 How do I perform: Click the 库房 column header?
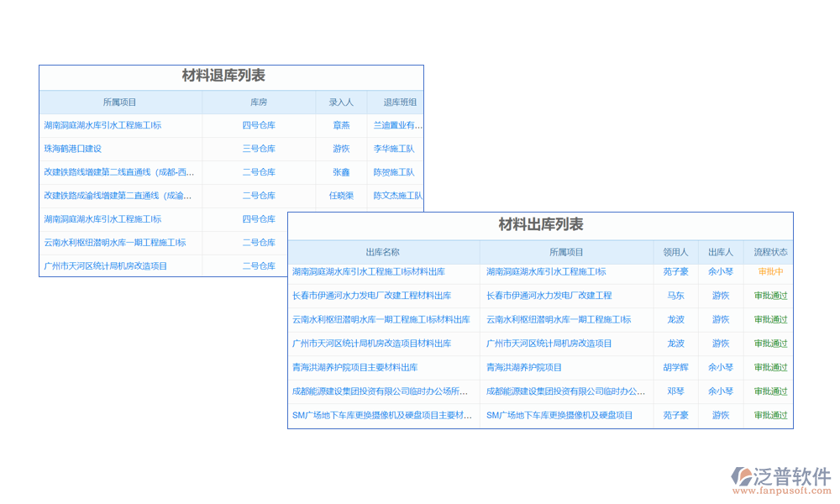259,102
